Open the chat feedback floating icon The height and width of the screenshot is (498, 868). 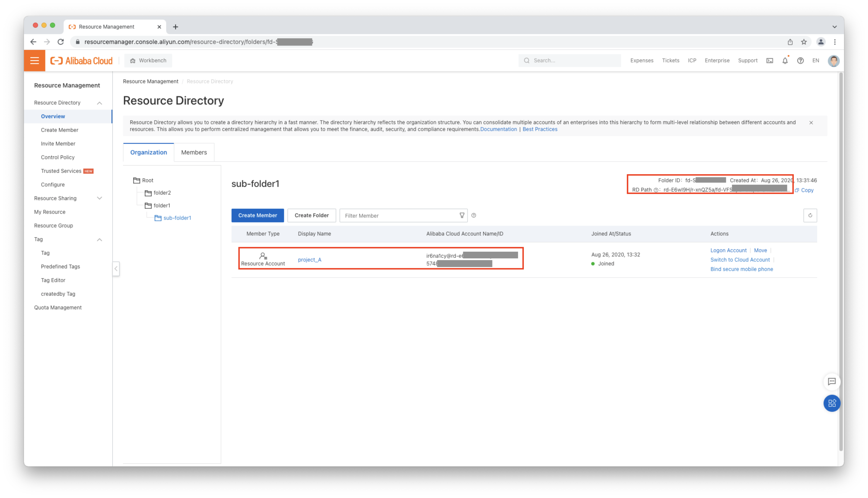coord(832,381)
